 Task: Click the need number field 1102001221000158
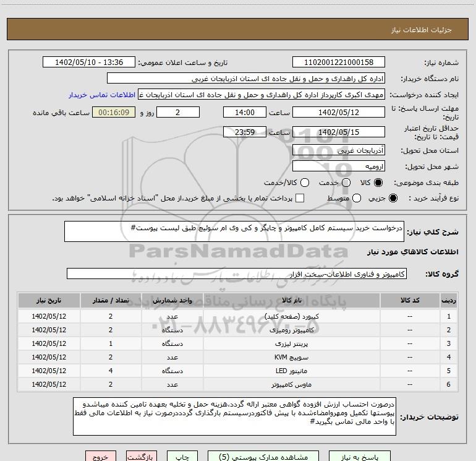tap(339, 62)
